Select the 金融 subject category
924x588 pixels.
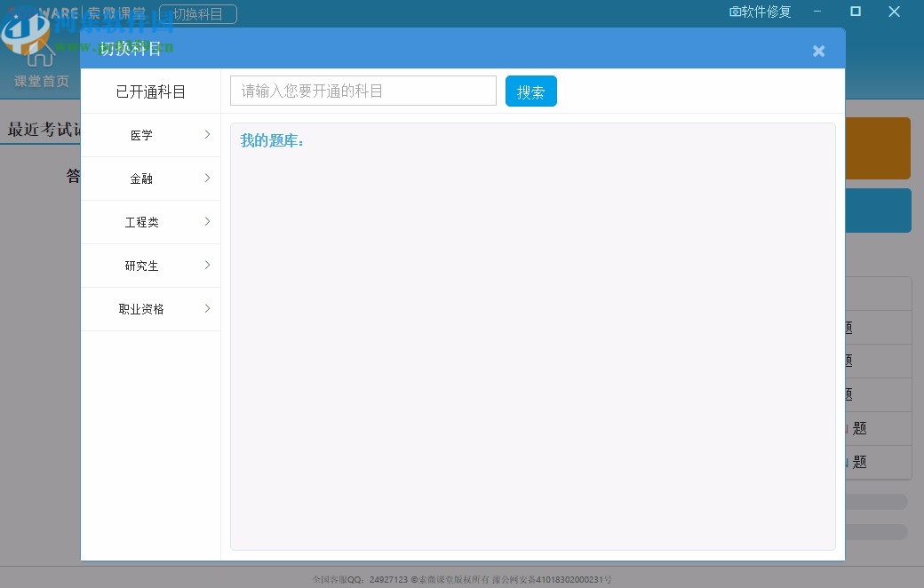[x=141, y=179]
